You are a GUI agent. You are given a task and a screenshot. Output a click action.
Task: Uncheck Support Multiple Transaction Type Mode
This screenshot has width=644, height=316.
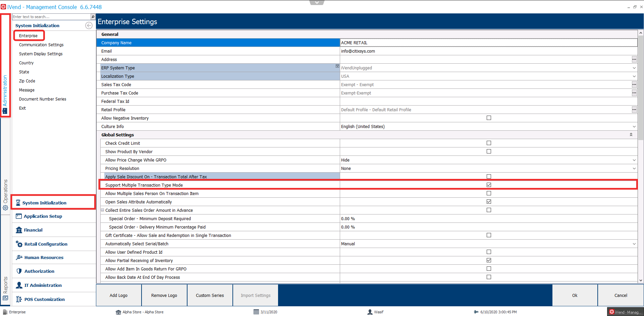489,185
